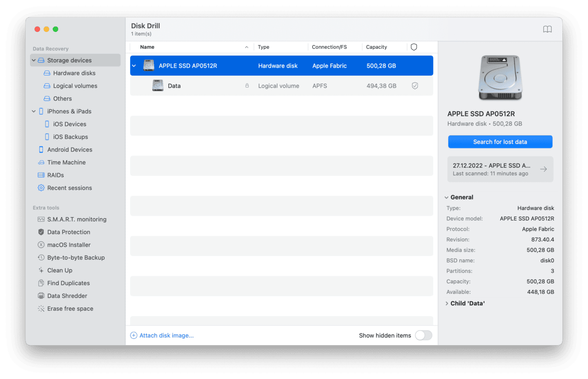
Task: Click the Attach disk image link
Action: point(166,335)
